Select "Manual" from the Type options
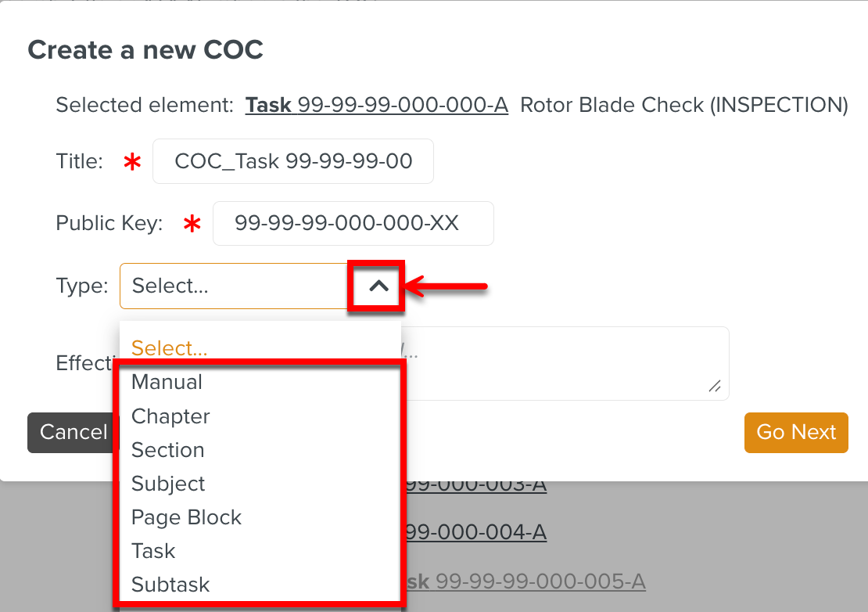The width and height of the screenshot is (868, 612). coord(167,382)
